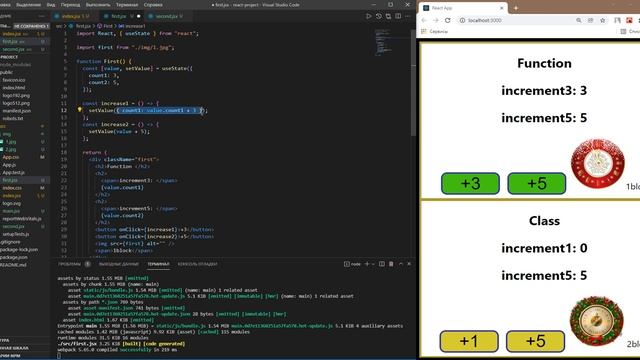Open README.md in the Explorer
This screenshot has width=640, height=360.
[14, 265]
